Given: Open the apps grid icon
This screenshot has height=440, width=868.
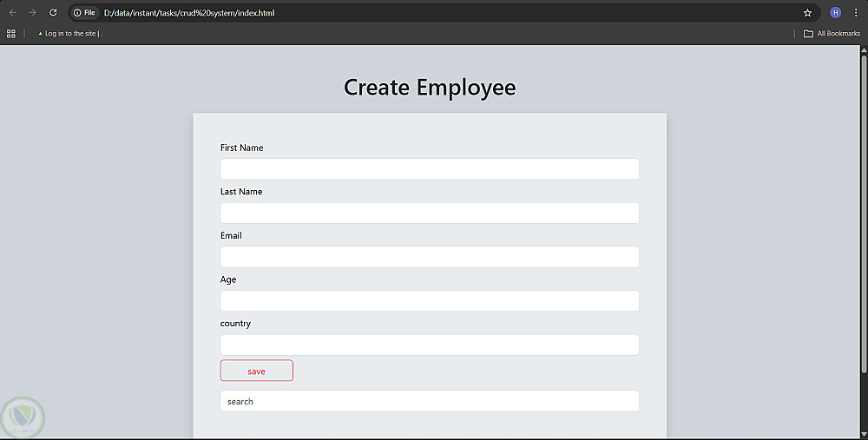Looking at the screenshot, I should click(11, 34).
